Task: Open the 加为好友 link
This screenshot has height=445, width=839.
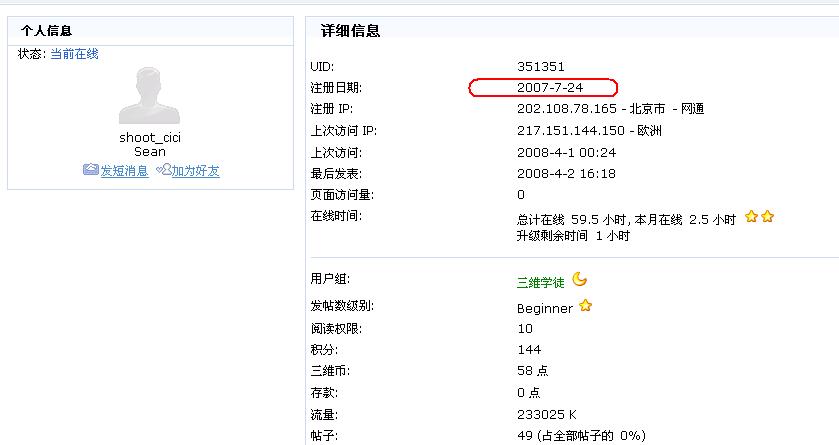Action: [x=195, y=171]
